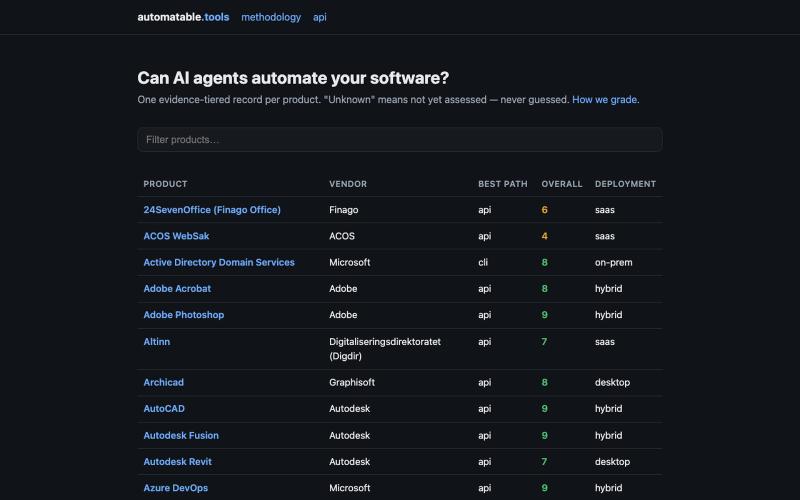Open the Azure DevOps product link
Screen dimensions: 800x500
176,488
